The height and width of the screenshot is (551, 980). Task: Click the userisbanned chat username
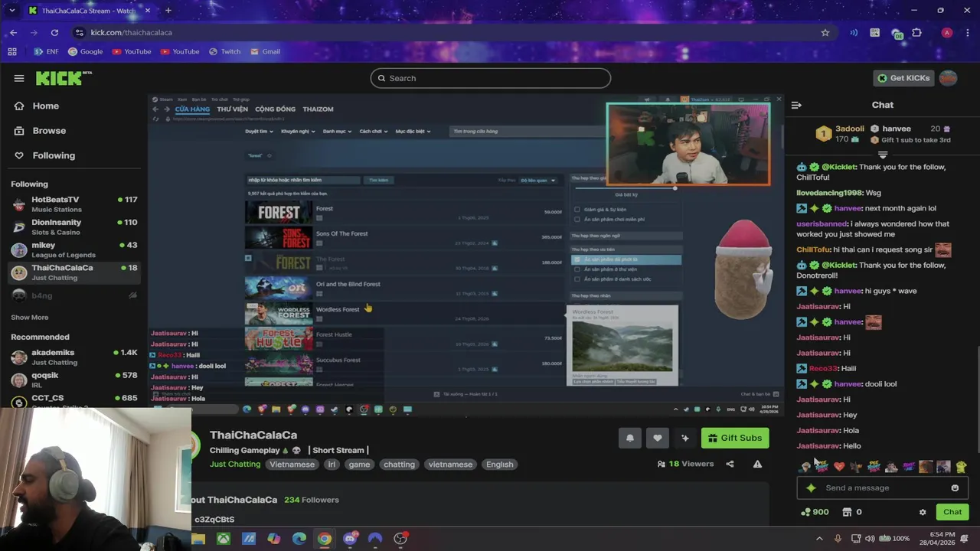(x=822, y=223)
